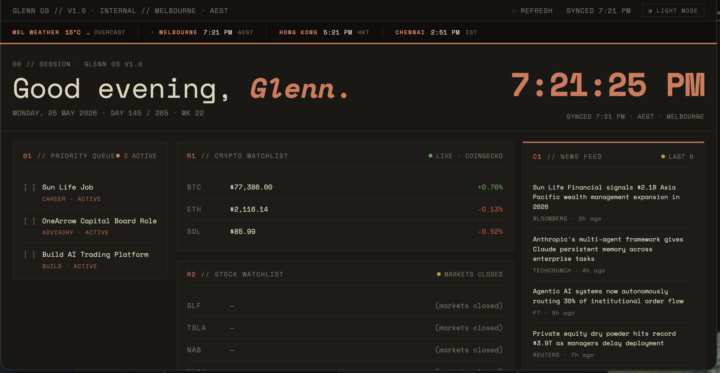Click the BTC price $77,386.00

251,187
